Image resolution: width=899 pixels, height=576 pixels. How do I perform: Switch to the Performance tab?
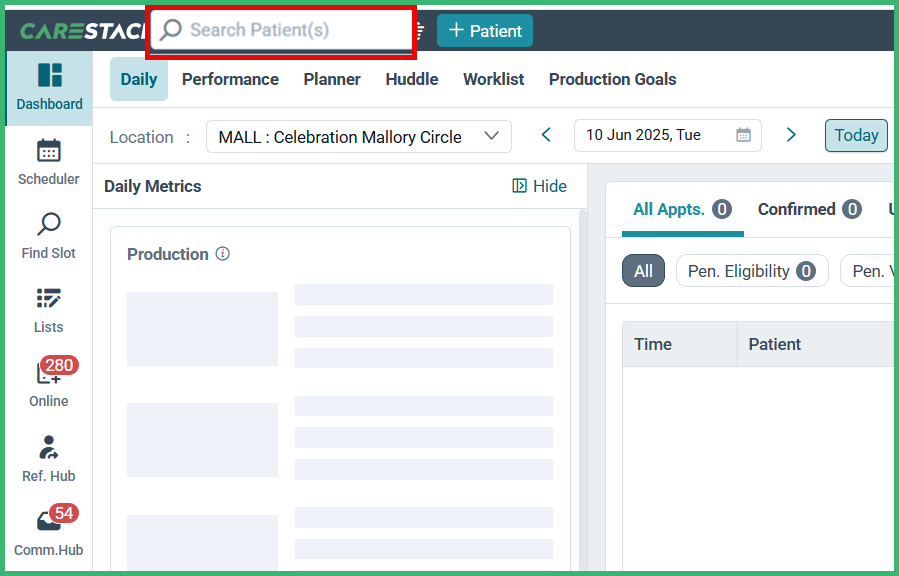click(230, 79)
